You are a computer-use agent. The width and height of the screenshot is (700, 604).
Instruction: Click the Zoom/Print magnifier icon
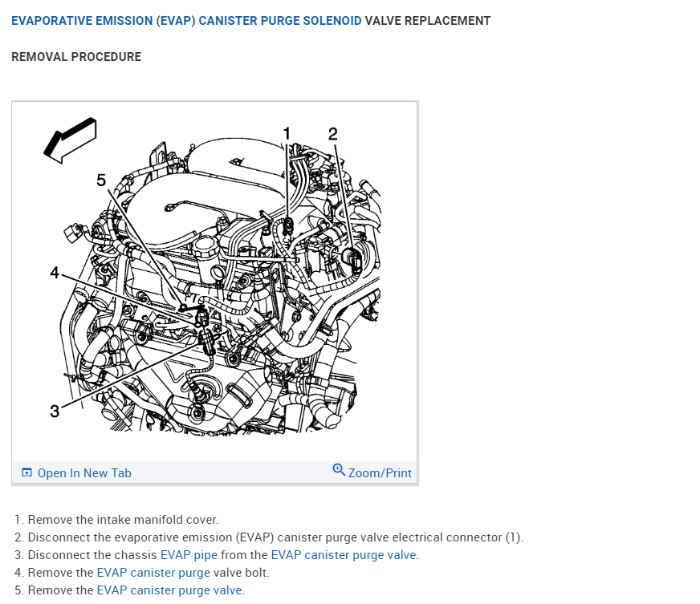339,470
